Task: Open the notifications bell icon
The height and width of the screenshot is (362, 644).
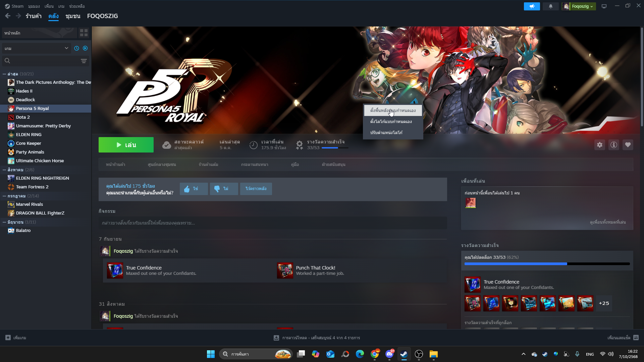Action: coord(550,6)
